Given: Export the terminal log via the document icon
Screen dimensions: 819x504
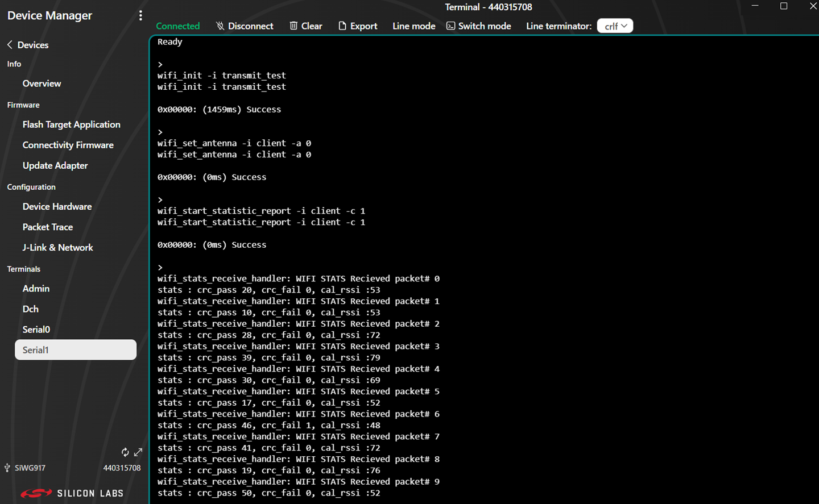Looking at the screenshot, I should pyautogui.click(x=341, y=26).
